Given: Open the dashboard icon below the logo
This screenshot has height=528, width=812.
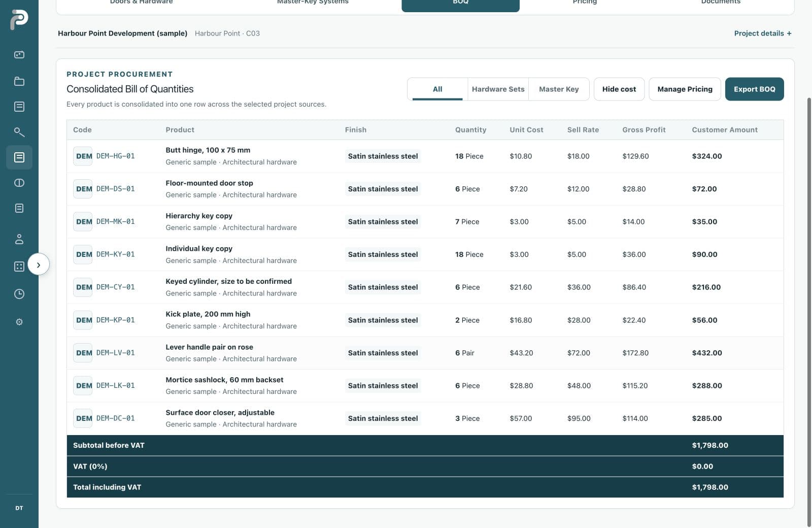Looking at the screenshot, I should coord(19,55).
